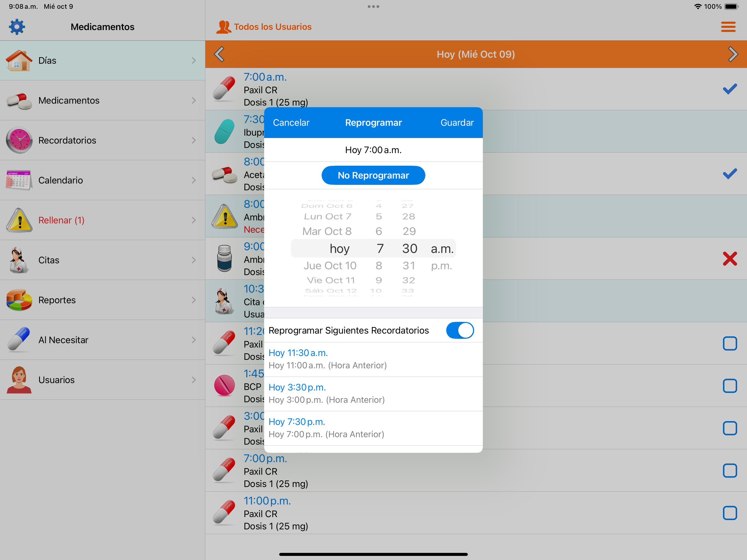Click the Medicamentos pills icon
Screen dimensions: 747x560
pyautogui.click(x=19, y=101)
